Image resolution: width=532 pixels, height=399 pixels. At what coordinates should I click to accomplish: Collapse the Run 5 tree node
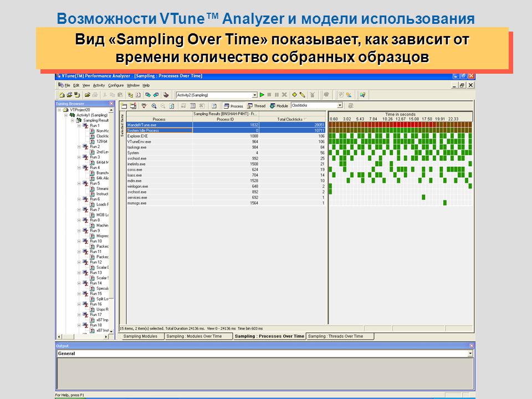tap(79, 183)
